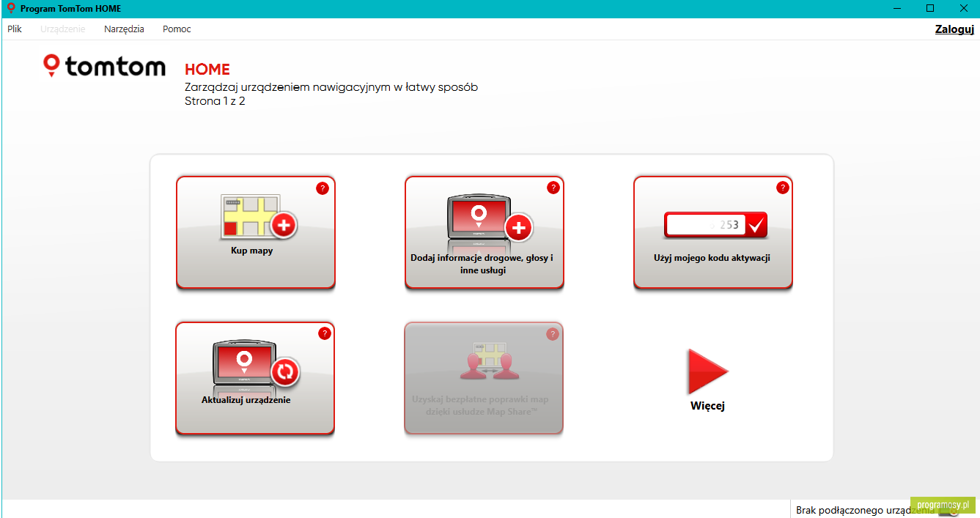Show help for Dodaj informacje drogowe tile
This screenshot has width=980, height=518.
(553, 188)
